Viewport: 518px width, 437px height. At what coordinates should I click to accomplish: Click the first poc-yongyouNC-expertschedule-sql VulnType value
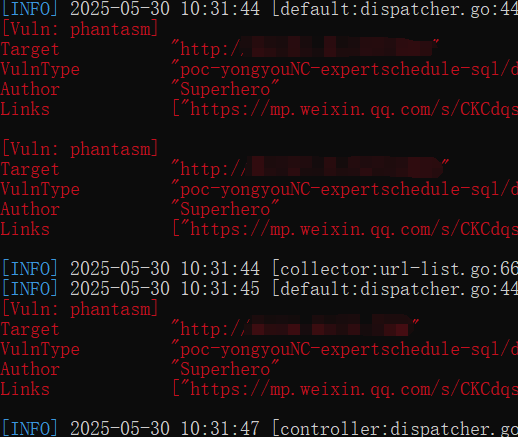(345, 70)
